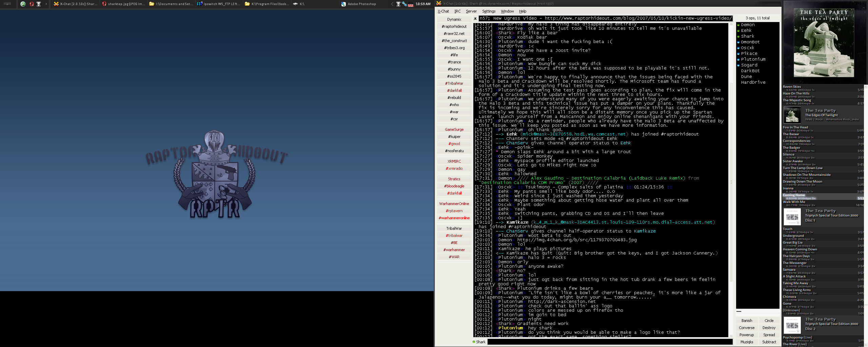Open the Window menu
This screenshot has height=347, width=868.
coord(507,11)
